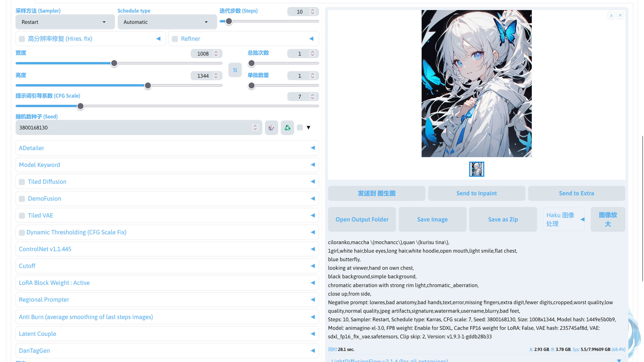Enable the Hires. fix checkbox
644x362 pixels.
pyautogui.click(x=22, y=39)
